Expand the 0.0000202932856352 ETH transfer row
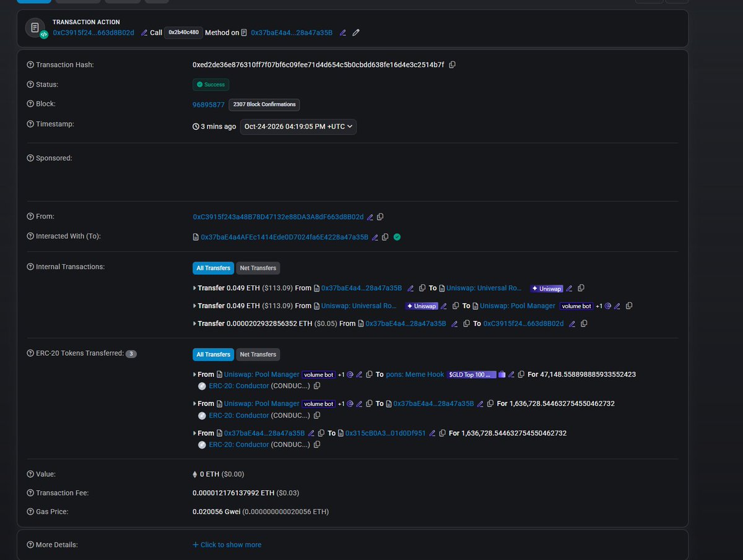 click(x=194, y=324)
